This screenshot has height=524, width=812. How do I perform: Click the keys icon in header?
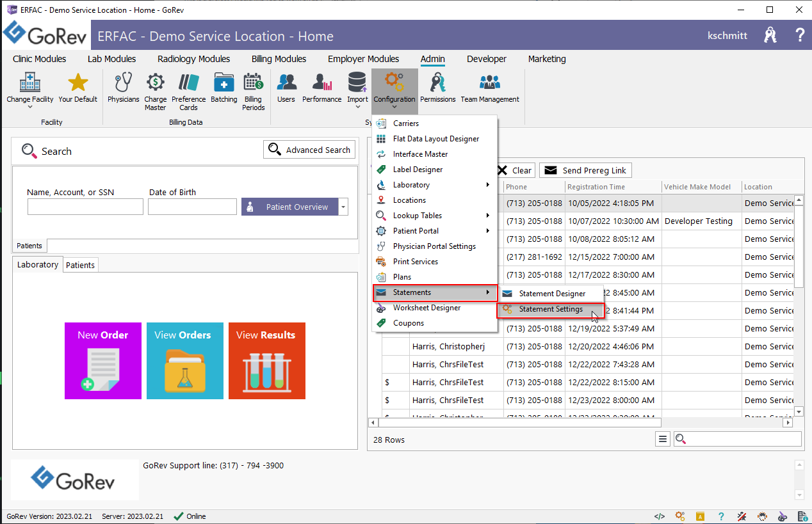click(770, 35)
